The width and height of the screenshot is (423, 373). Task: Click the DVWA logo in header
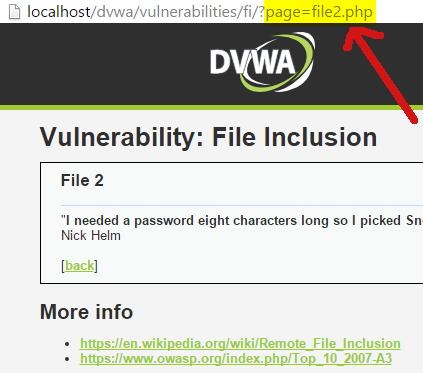pos(262,62)
